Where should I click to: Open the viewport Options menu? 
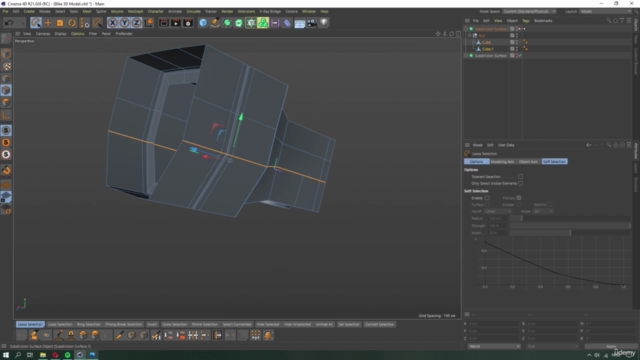78,34
